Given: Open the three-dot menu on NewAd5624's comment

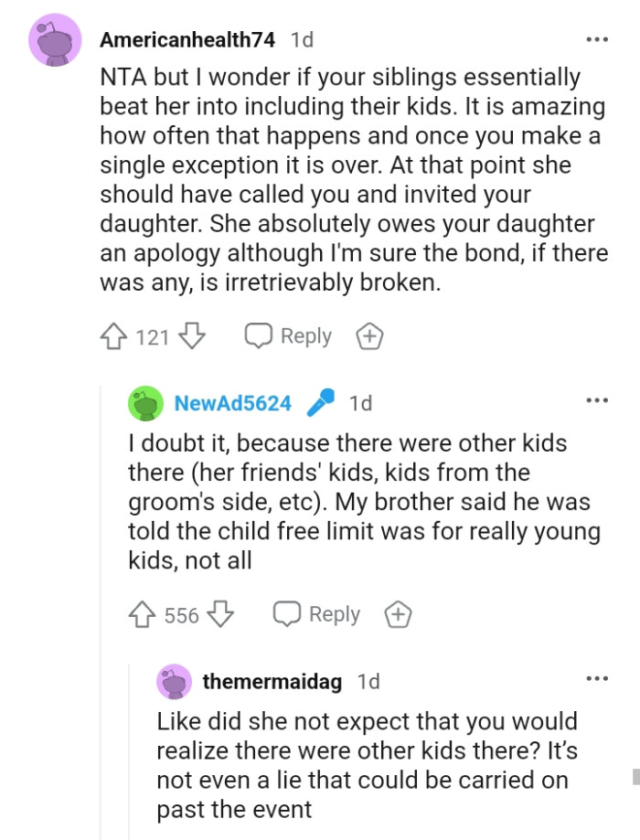Looking at the screenshot, I should 598,399.
